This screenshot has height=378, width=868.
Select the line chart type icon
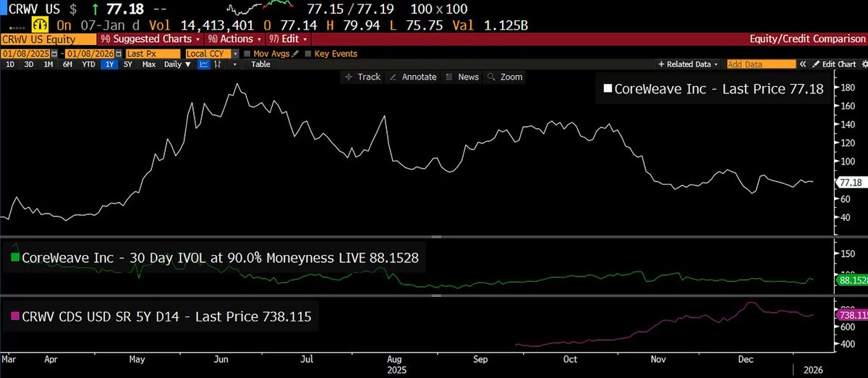point(203,64)
